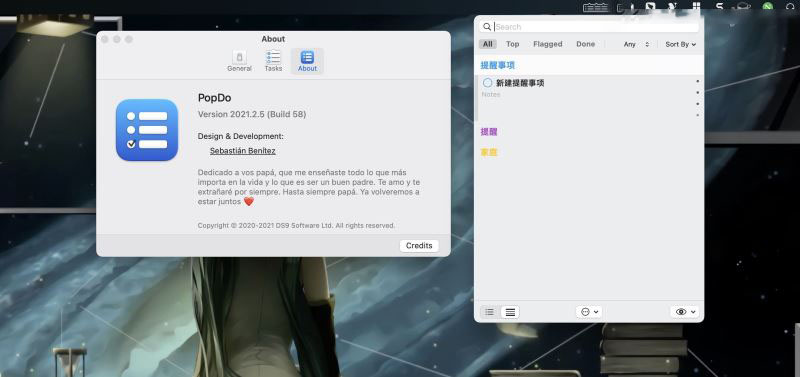Open the Sebastián Benítez link
Screen dimensions: 800x377
point(242,151)
